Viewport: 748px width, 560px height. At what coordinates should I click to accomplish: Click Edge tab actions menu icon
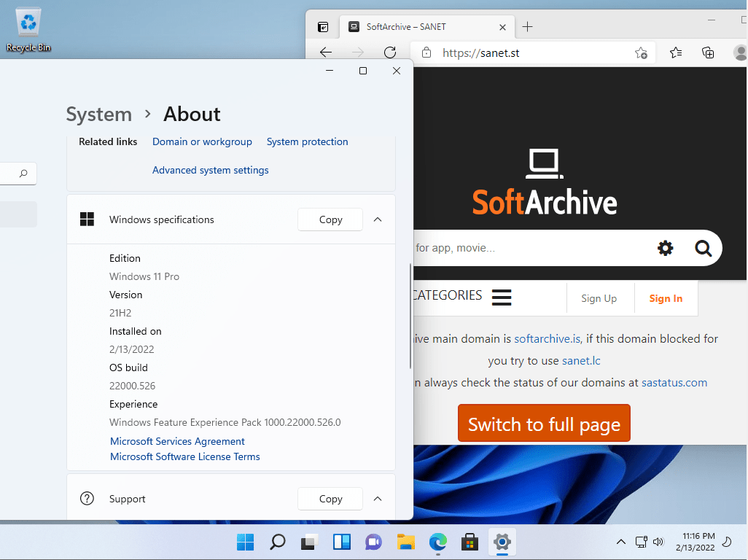(x=323, y=27)
